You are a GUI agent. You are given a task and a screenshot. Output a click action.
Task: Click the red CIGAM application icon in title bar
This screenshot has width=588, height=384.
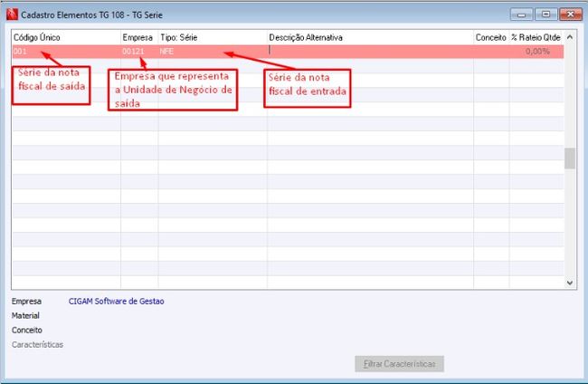(12, 14)
